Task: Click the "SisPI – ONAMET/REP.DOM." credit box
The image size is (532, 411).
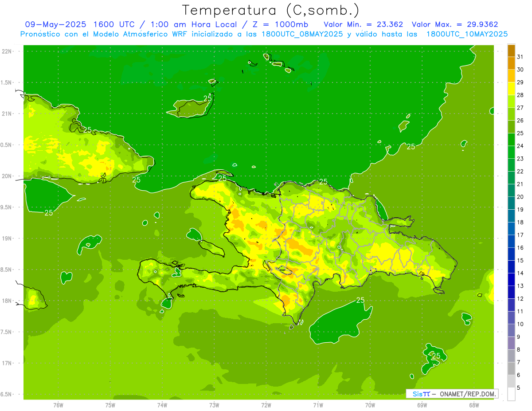Action: [452, 394]
